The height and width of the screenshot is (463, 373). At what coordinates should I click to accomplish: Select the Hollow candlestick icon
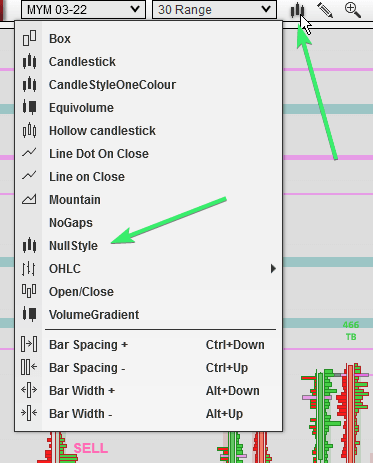pyautogui.click(x=29, y=130)
